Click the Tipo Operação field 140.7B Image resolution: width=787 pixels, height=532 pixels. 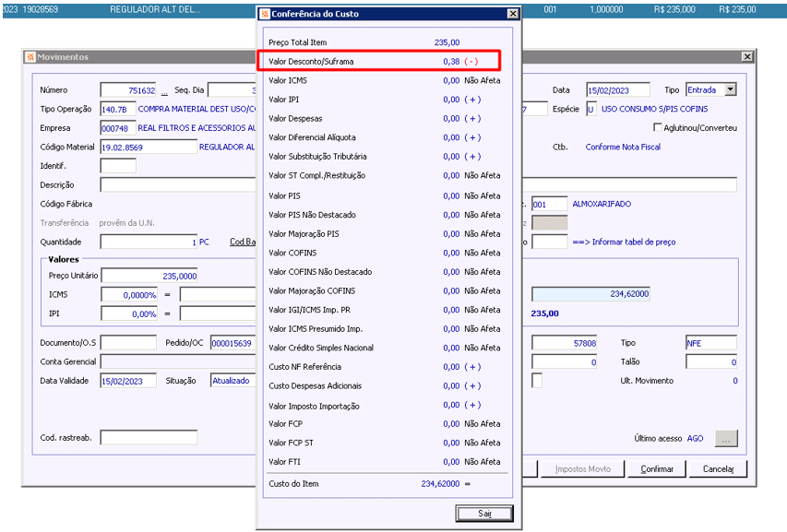coord(118,109)
